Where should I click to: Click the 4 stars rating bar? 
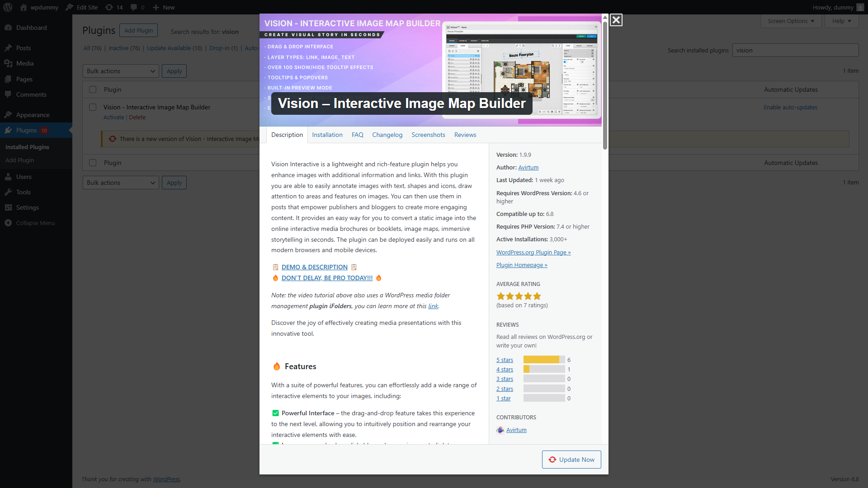coord(544,369)
